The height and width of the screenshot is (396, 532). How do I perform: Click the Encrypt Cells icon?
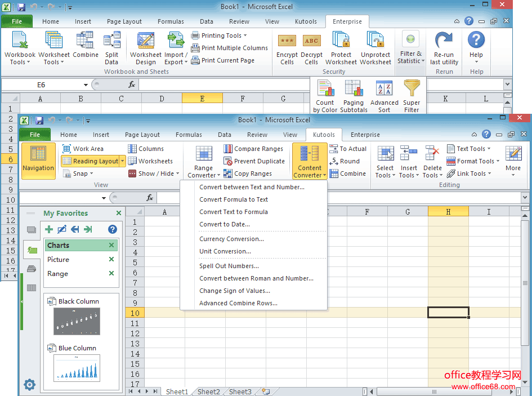(287, 42)
